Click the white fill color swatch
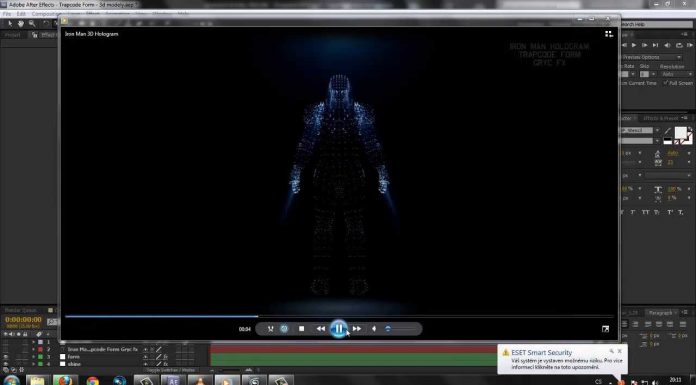 click(681, 132)
